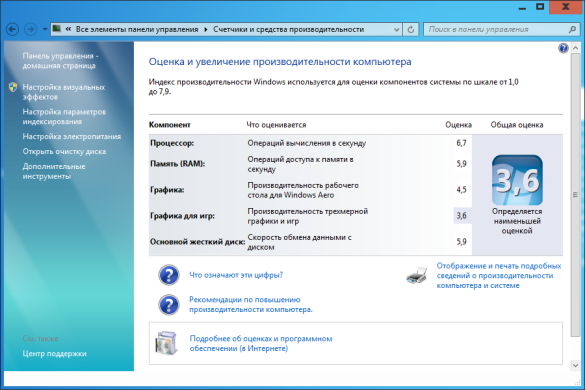Click the 'Процессор:' row label
Screen dimensions: 585x390
pos(172,143)
